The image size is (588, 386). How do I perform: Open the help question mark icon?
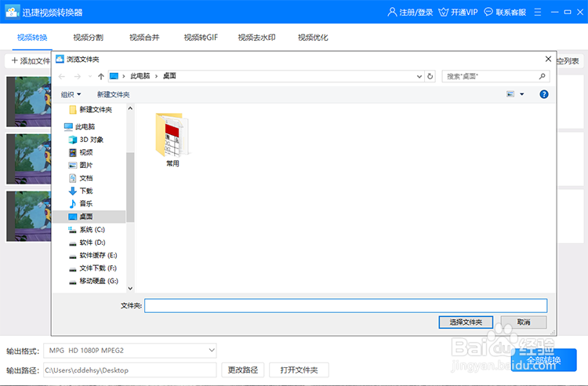pos(544,94)
